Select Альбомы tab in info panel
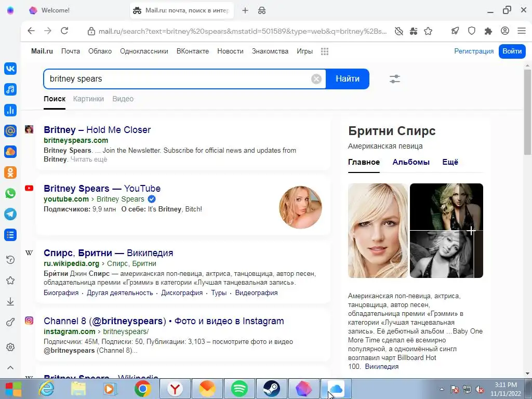Image resolution: width=532 pixels, height=399 pixels. tap(411, 162)
